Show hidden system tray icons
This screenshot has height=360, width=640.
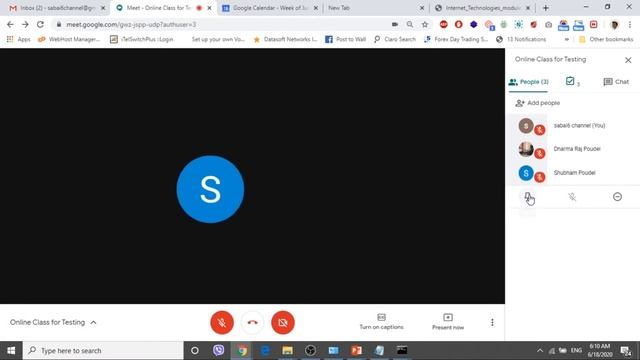pyautogui.click(x=540, y=351)
